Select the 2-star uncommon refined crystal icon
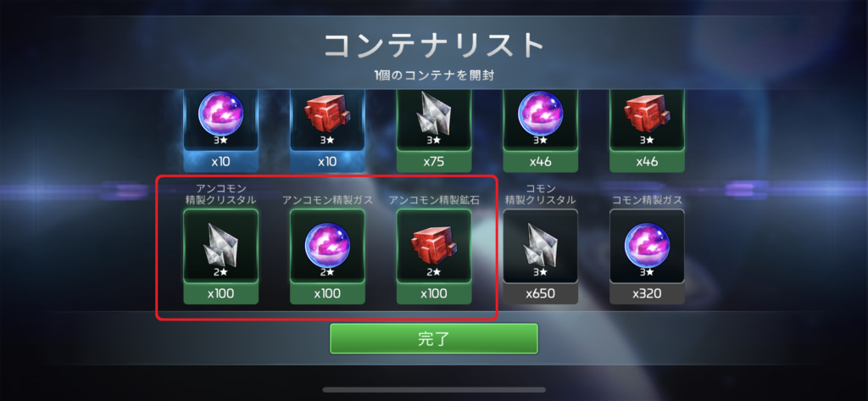The width and height of the screenshot is (868, 401). point(221,247)
